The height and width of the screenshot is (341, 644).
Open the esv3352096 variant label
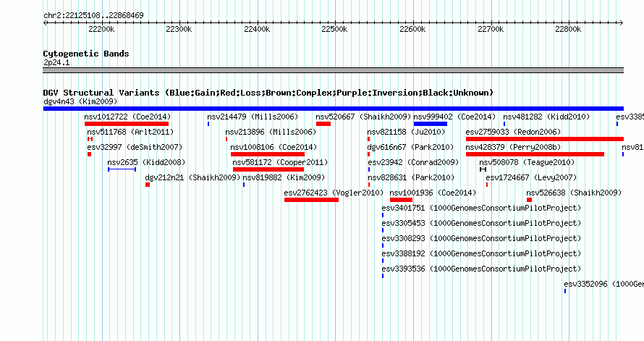[x=603, y=284]
